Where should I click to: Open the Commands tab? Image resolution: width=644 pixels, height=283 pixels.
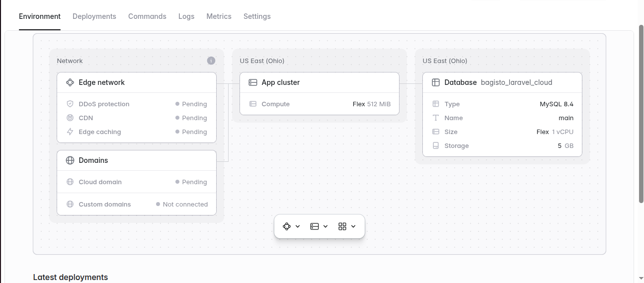pyautogui.click(x=147, y=16)
